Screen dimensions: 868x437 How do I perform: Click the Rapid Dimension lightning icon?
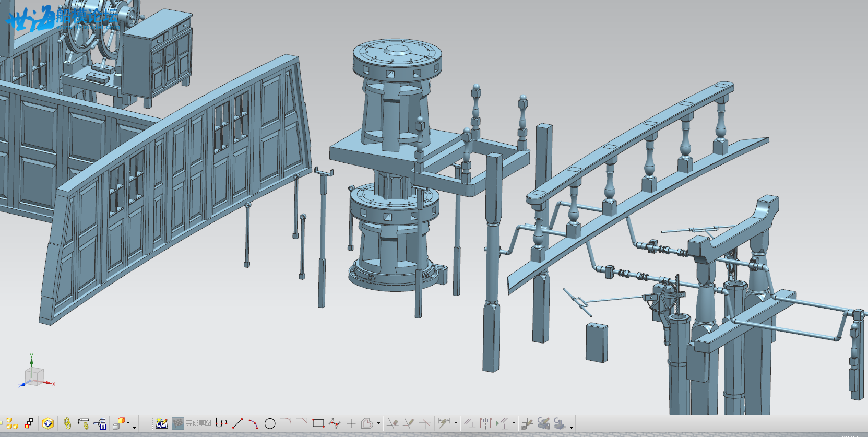coord(444,423)
